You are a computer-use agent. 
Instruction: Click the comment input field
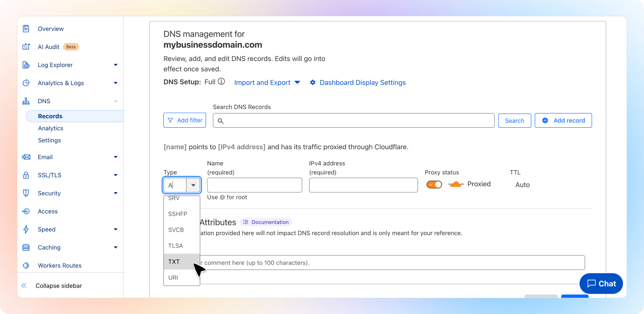pos(392,263)
